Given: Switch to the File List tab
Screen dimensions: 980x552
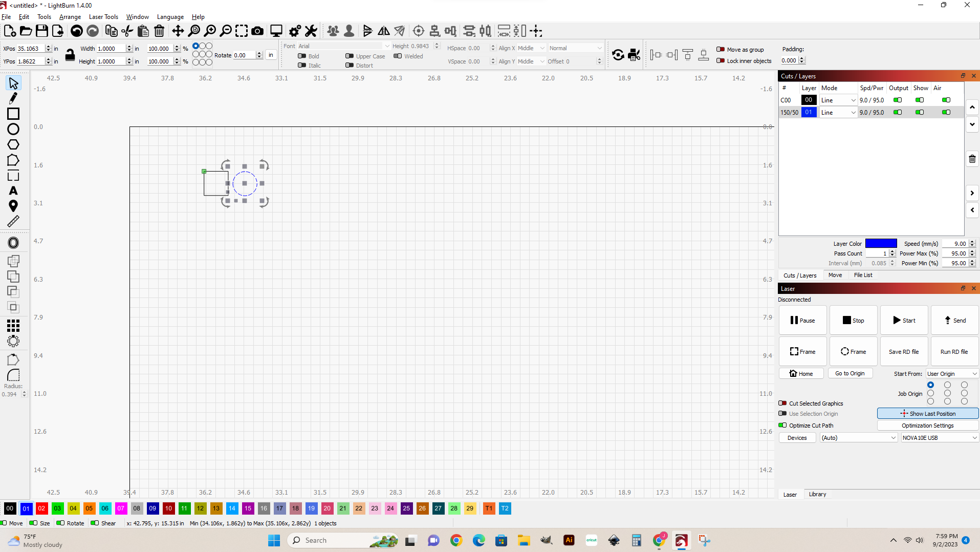Looking at the screenshot, I should [x=863, y=275].
